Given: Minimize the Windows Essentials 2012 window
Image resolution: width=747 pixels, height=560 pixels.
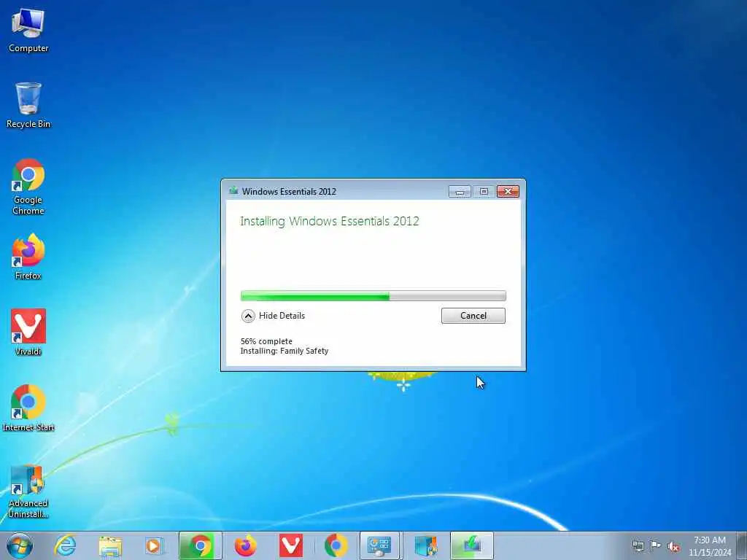Looking at the screenshot, I should coord(460,192).
